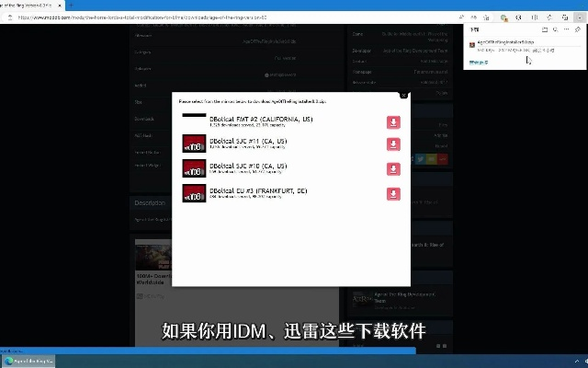Add this page to favorites star icon

pyautogui.click(x=486, y=17)
